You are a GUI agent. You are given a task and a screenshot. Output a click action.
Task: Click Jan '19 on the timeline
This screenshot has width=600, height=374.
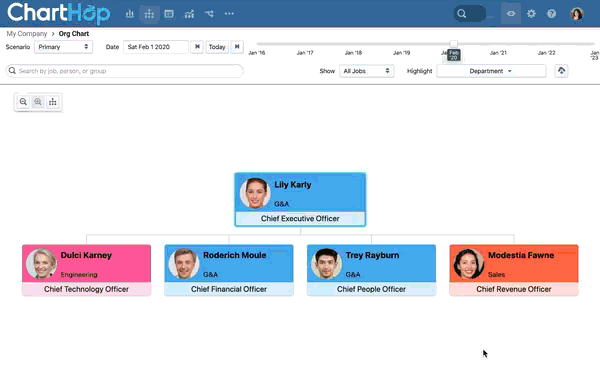click(401, 53)
